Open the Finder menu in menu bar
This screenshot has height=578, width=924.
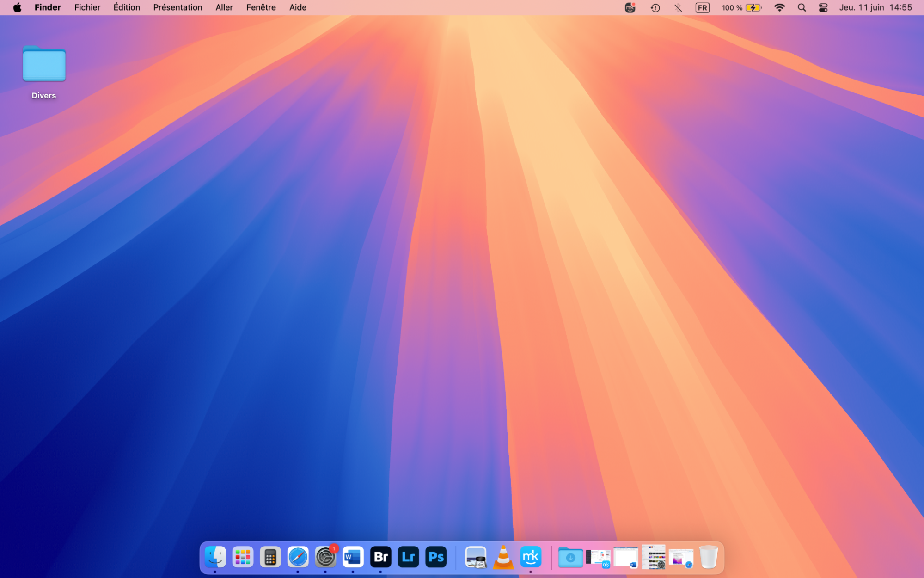(48, 7)
